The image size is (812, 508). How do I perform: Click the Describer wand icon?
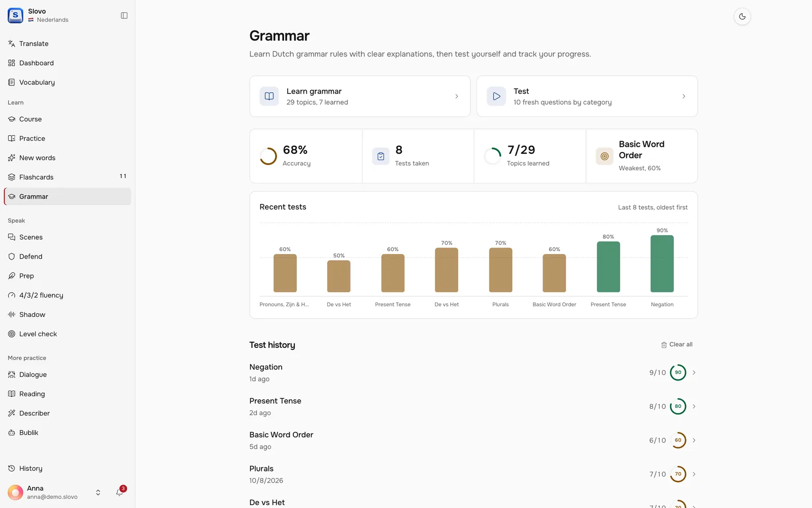12,413
